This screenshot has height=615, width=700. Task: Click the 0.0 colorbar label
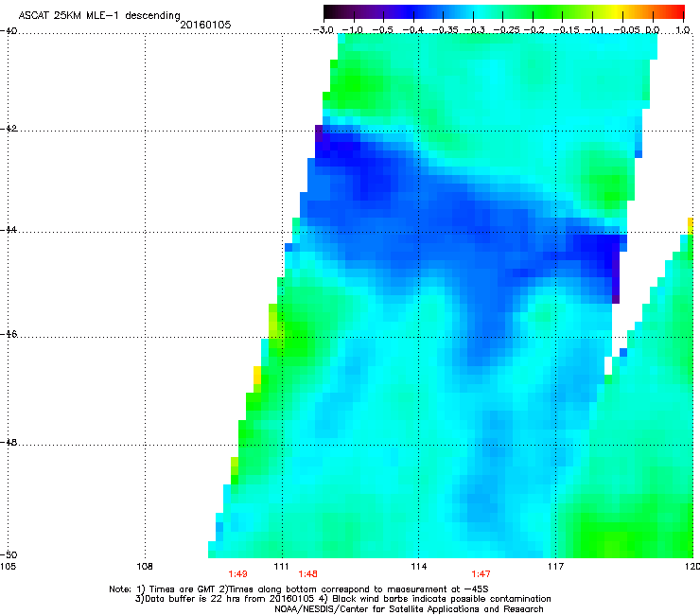pos(653,30)
